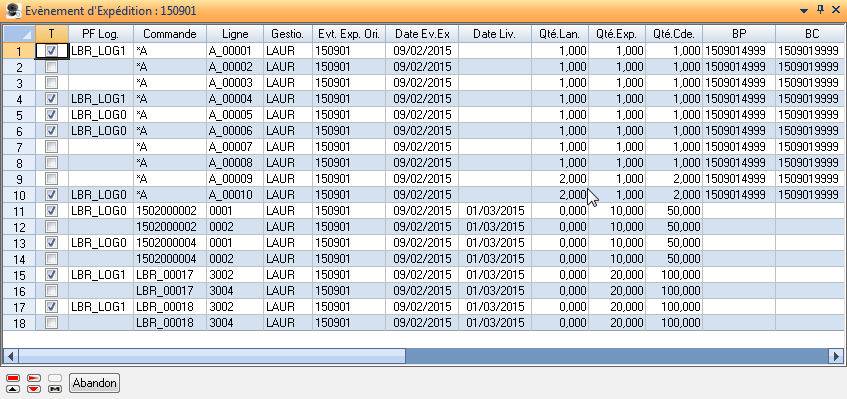The image size is (847, 399).
Task: Click the red right-pointing arrow icon button
Action: pos(34,377)
